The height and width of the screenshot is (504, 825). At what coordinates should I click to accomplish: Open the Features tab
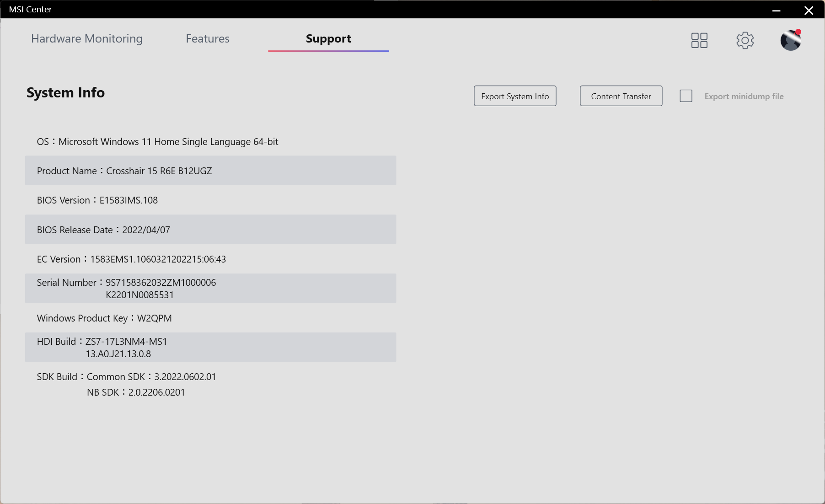tap(208, 39)
